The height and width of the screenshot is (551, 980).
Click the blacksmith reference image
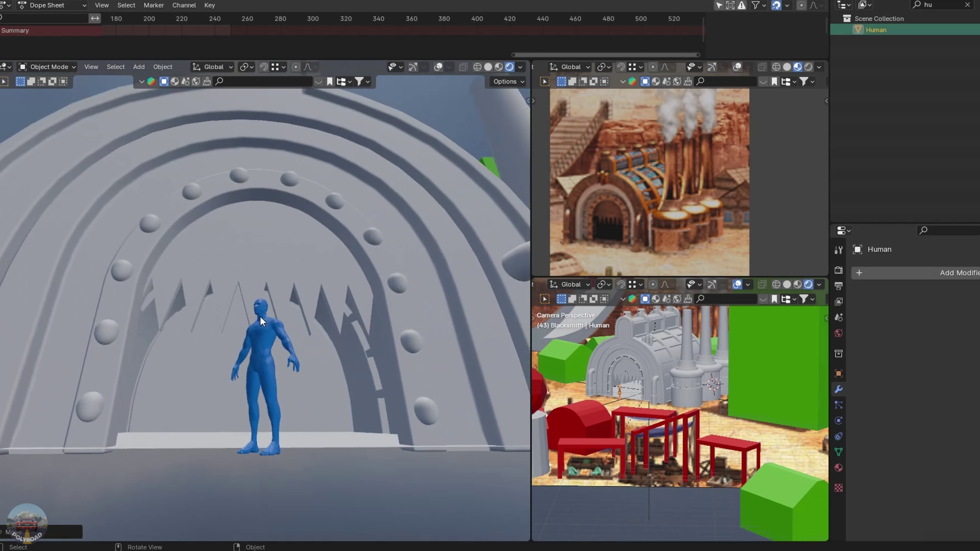[649, 182]
